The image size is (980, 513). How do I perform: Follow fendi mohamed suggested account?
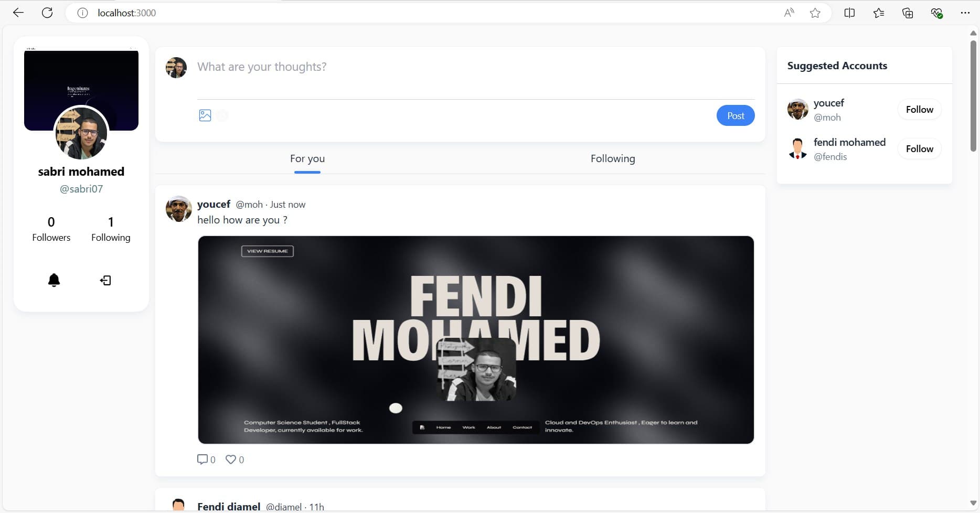(919, 149)
